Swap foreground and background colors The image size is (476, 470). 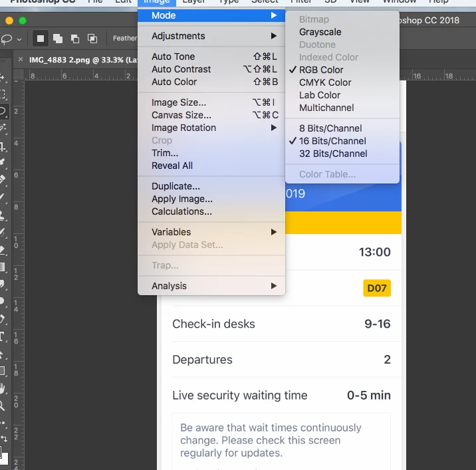[x=4, y=439]
